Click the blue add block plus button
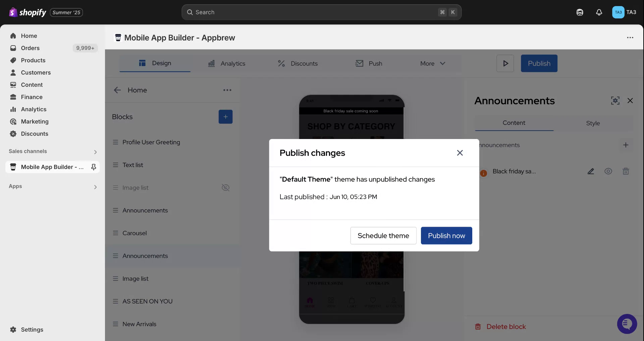 click(225, 117)
